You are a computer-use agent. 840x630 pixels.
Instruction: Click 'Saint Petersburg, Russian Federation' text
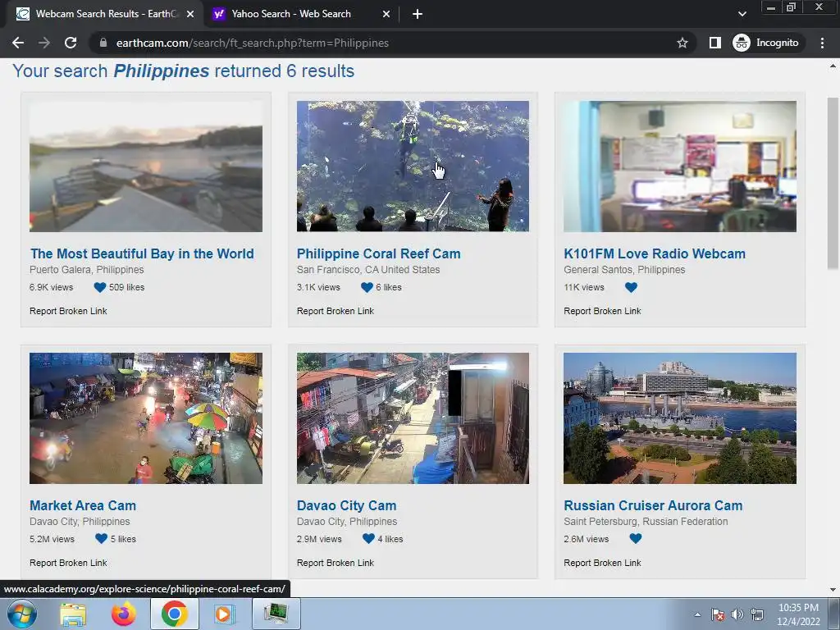(646, 521)
